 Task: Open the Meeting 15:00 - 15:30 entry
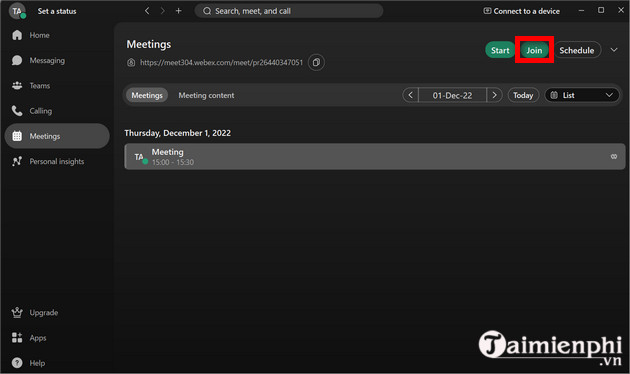(374, 156)
